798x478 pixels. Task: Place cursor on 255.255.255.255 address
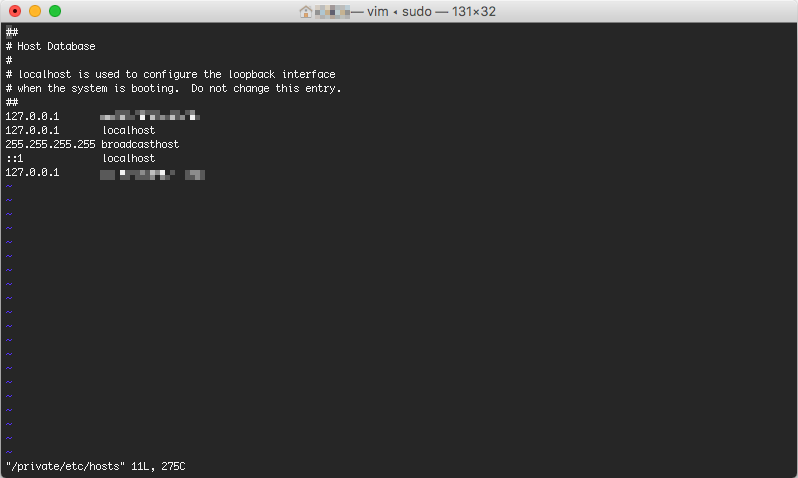pyautogui.click(x=50, y=144)
